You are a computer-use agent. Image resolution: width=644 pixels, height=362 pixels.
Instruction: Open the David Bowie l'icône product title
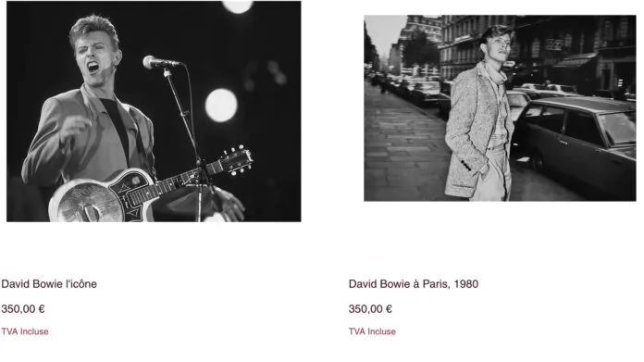pyautogui.click(x=49, y=284)
